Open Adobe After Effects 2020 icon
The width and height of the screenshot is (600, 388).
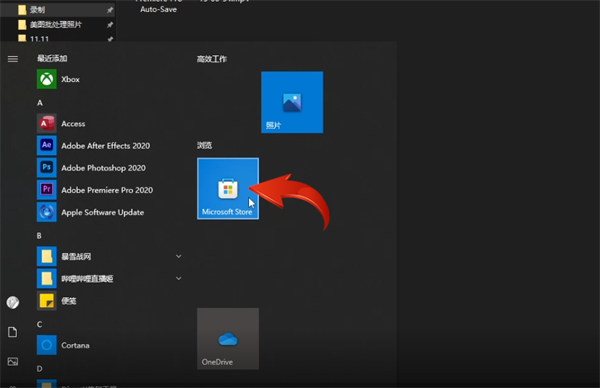(x=47, y=145)
